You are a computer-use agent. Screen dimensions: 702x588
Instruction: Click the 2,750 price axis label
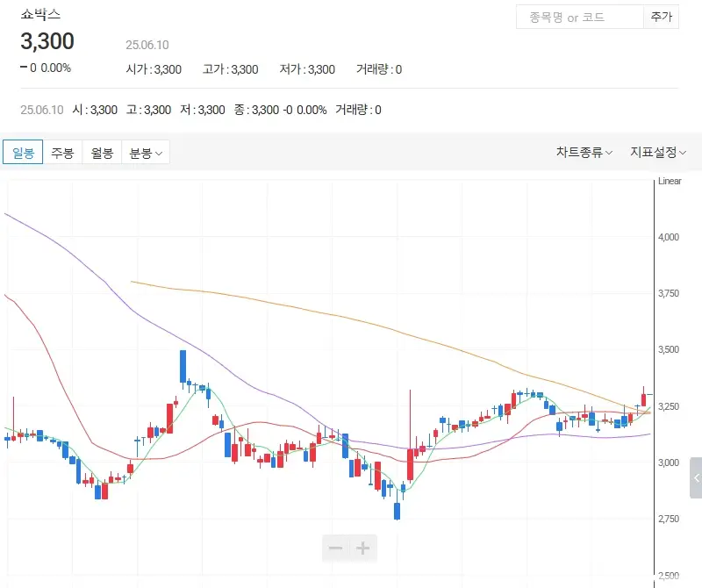click(669, 519)
